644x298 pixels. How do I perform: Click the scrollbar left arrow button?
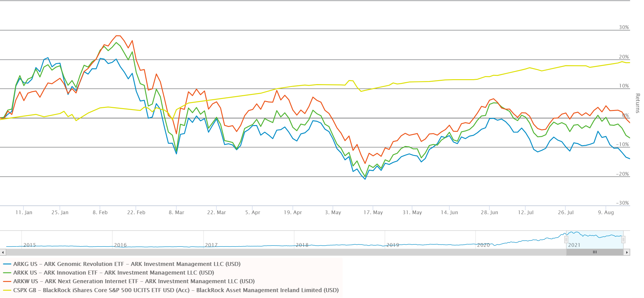tap(3, 252)
